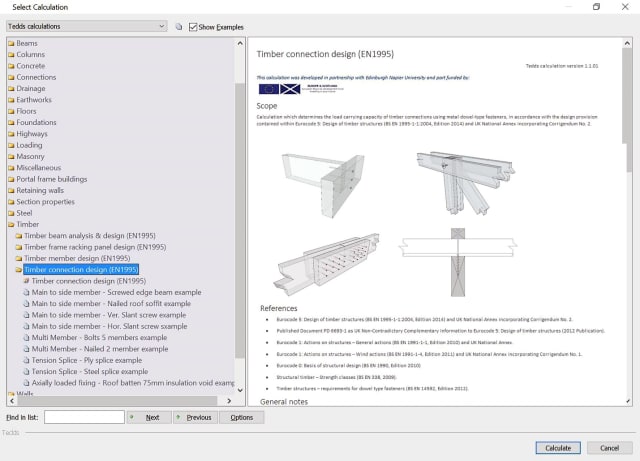Select the Earthworks folder icon

(x=11, y=100)
